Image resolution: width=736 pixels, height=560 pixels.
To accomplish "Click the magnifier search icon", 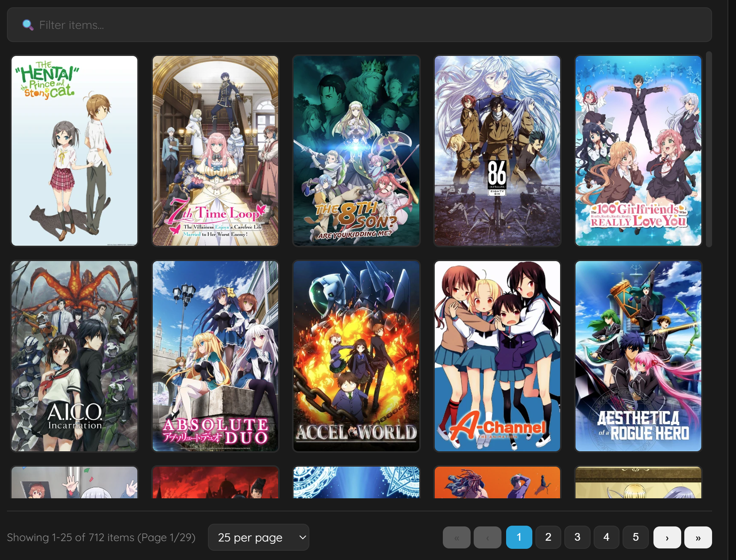I will click(28, 25).
